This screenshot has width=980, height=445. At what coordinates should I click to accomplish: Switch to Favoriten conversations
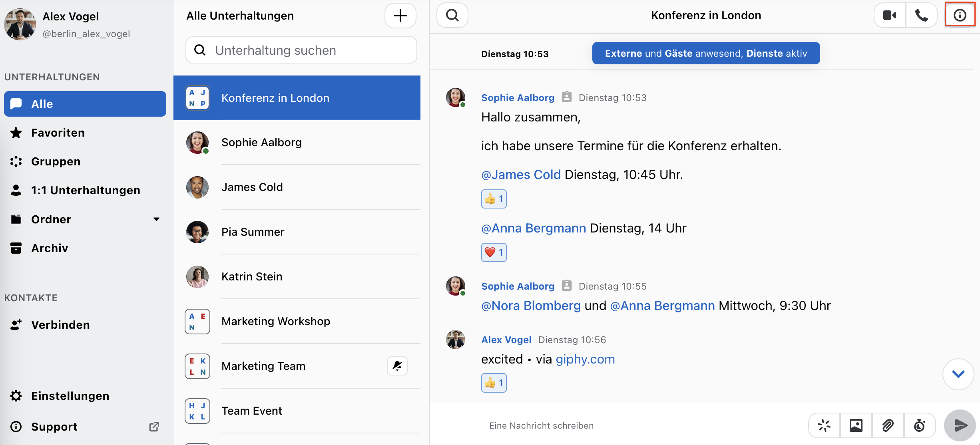[x=58, y=133]
